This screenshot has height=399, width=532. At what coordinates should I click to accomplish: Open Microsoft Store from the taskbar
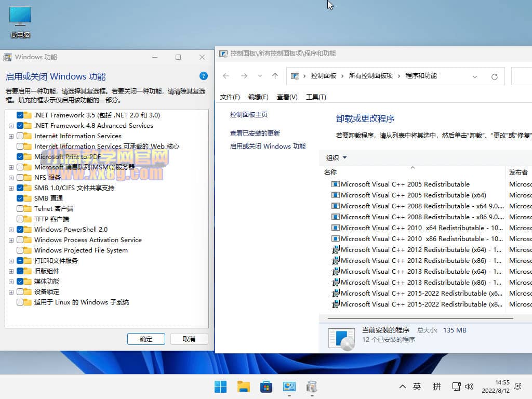pyautogui.click(x=265, y=387)
